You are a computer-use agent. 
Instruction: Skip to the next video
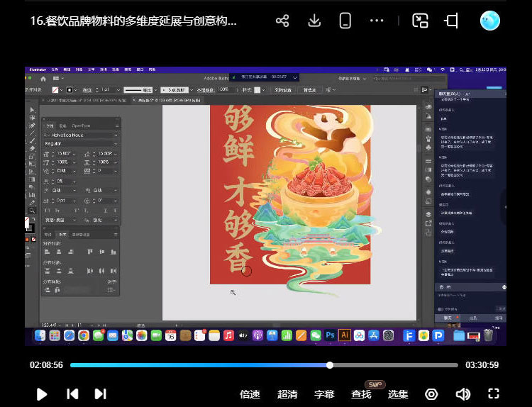101,394
